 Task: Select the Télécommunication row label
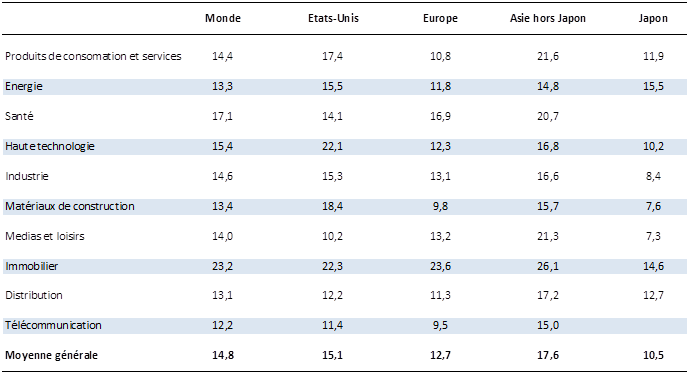click(x=53, y=325)
